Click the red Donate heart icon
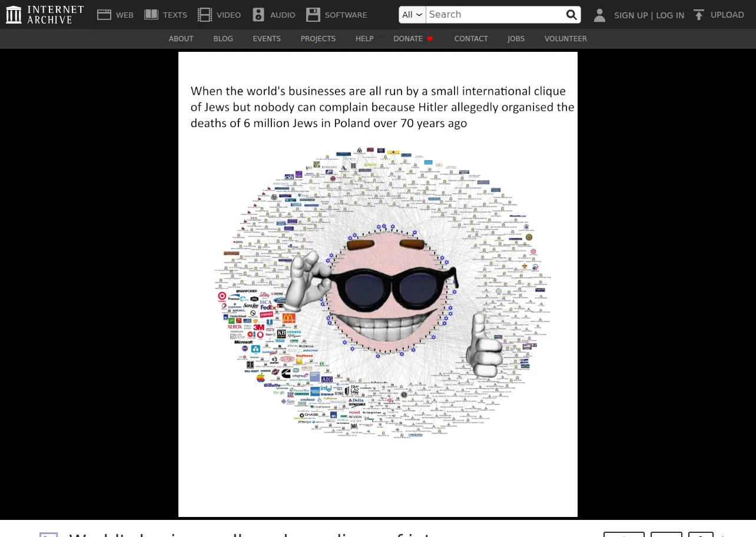Viewport: 756px width, 537px height. [430, 39]
